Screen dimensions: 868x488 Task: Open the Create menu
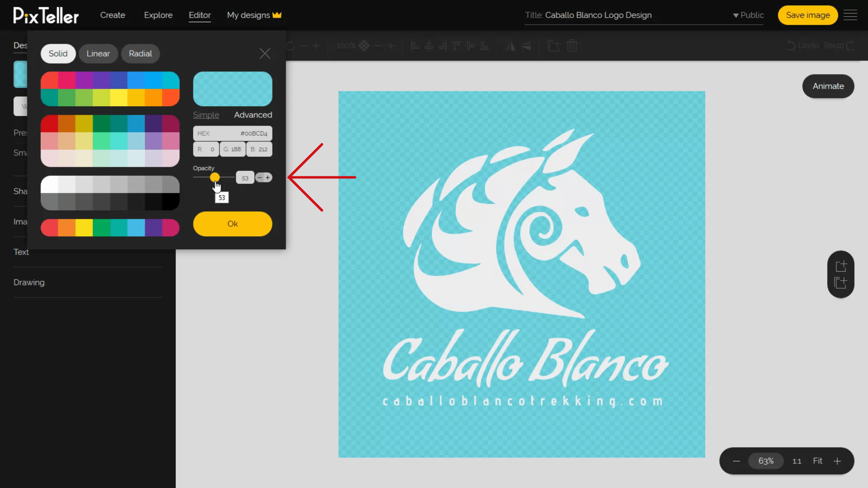click(113, 15)
